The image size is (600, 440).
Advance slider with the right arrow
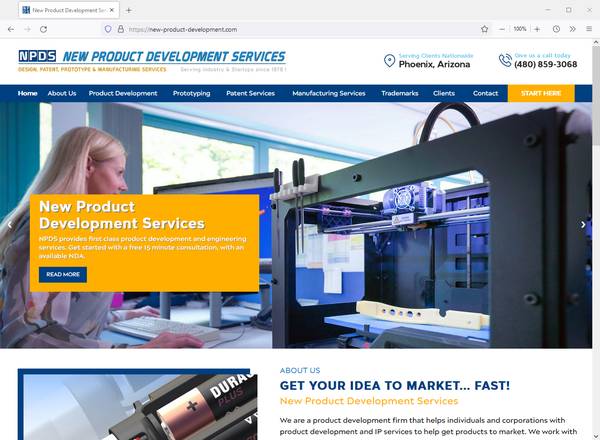pyautogui.click(x=584, y=225)
